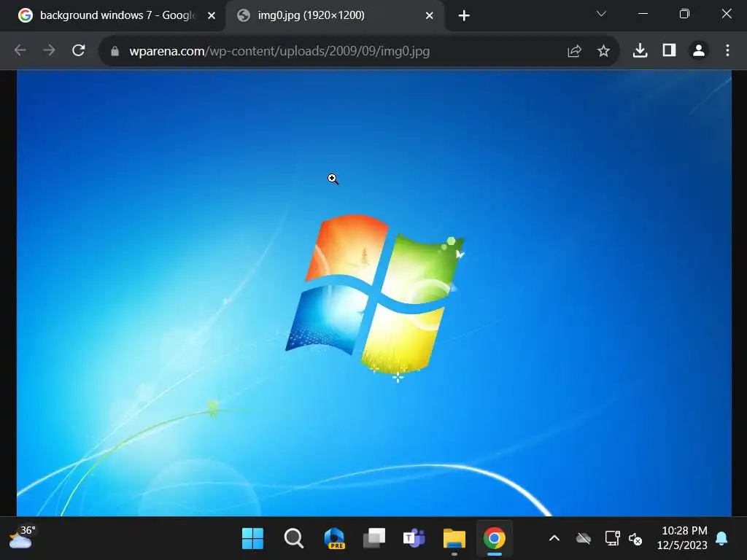Image resolution: width=747 pixels, height=560 pixels.
Task: Open the clock showing 10:28 PM
Action: pos(683,538)
